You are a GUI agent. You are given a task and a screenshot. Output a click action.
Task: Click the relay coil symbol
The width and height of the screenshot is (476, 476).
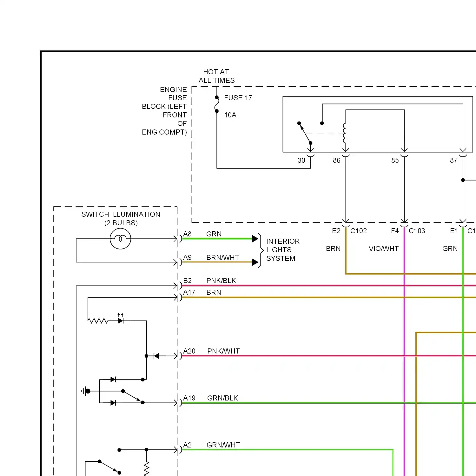point(345,133)
